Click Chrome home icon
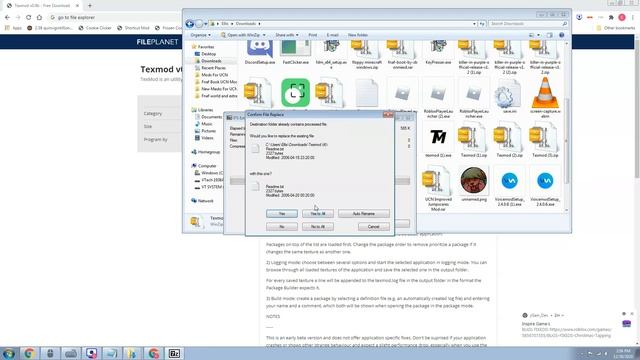Screen dimensions: 640x360 tap(39, 18)
